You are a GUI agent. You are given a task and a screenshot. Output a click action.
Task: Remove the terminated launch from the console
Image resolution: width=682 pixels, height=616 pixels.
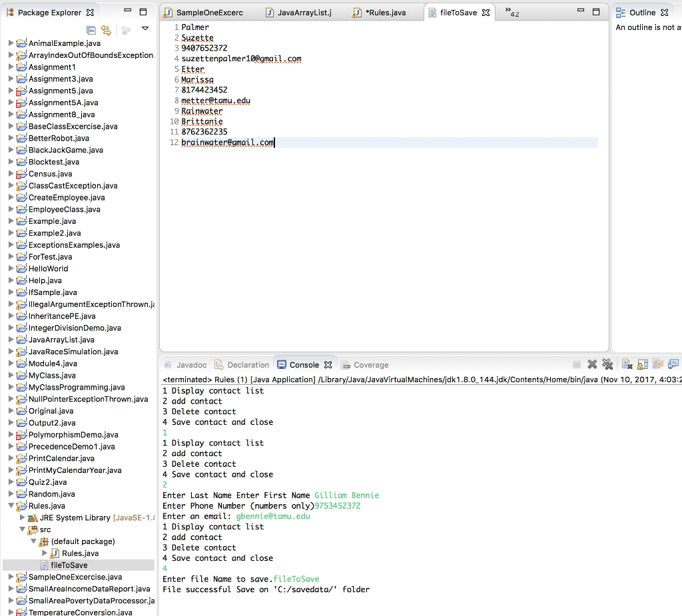(x=592, y=364)
